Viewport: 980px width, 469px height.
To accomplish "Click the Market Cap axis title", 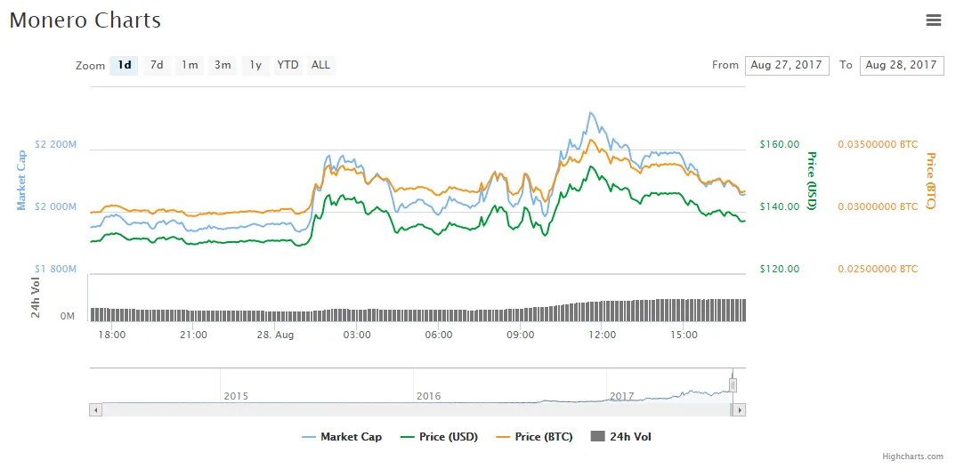I will (21, 181).
